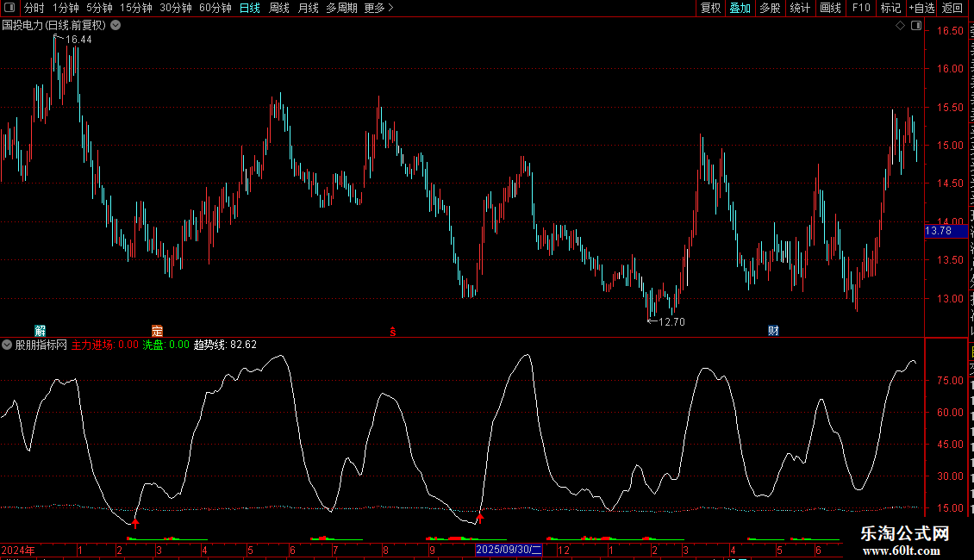This screenshot has height=560, width=974.
Task: Click the panel layout icon at top-left
Action: coord(9,8)
